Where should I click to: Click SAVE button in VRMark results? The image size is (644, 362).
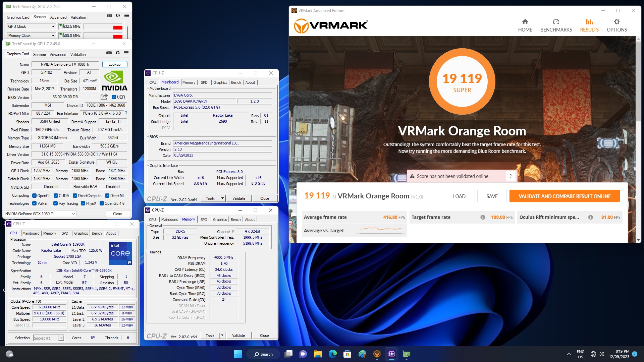click(492, 196)
